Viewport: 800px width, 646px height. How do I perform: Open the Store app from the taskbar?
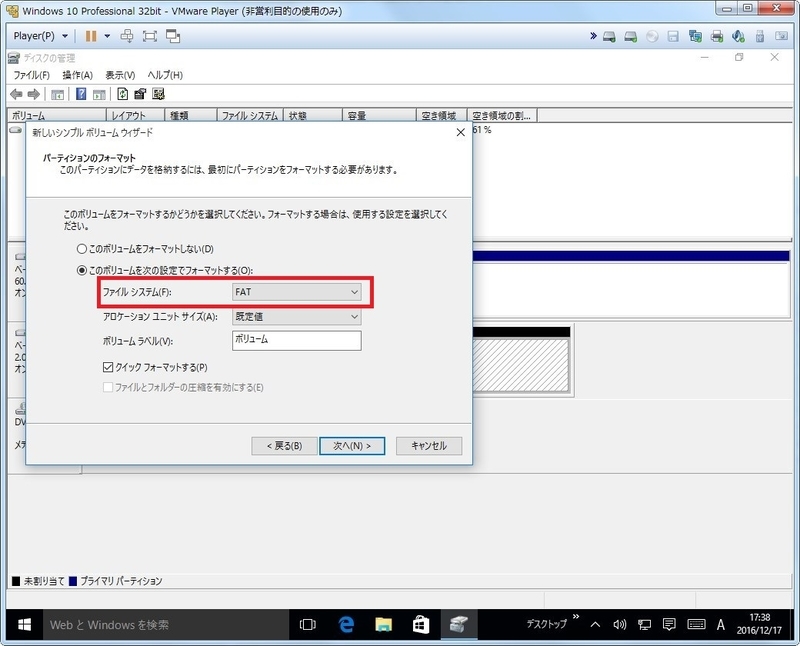point(420,625)
